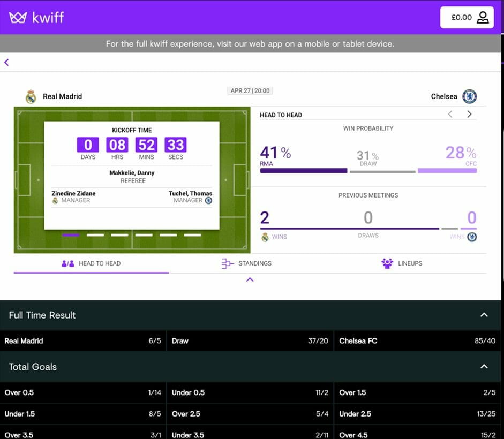Click the small Chelsea badge by Tuchel
The image size is (504, 439).
click(208, 201)
